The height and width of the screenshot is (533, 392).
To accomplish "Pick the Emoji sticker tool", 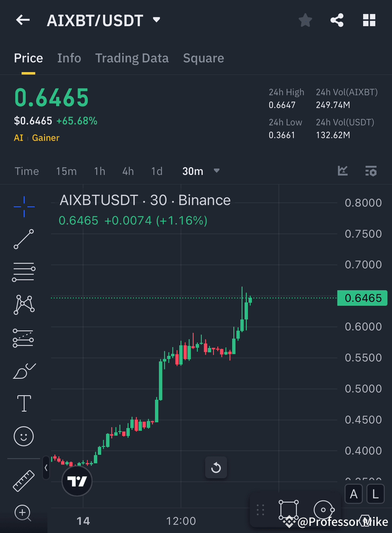I will pos(24,436).
